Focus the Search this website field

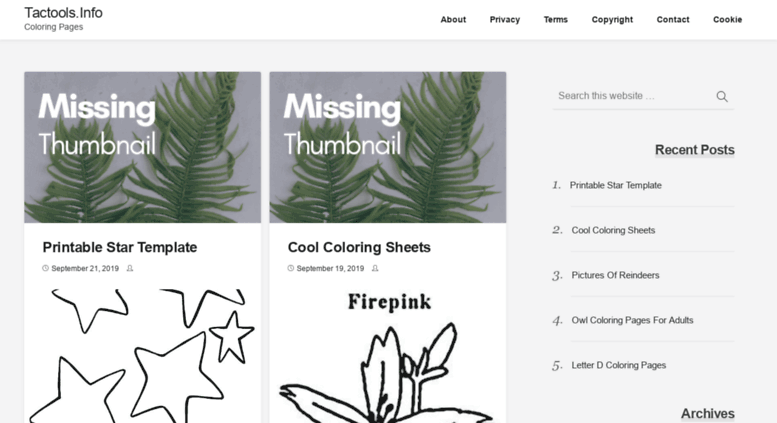[634, 96]
